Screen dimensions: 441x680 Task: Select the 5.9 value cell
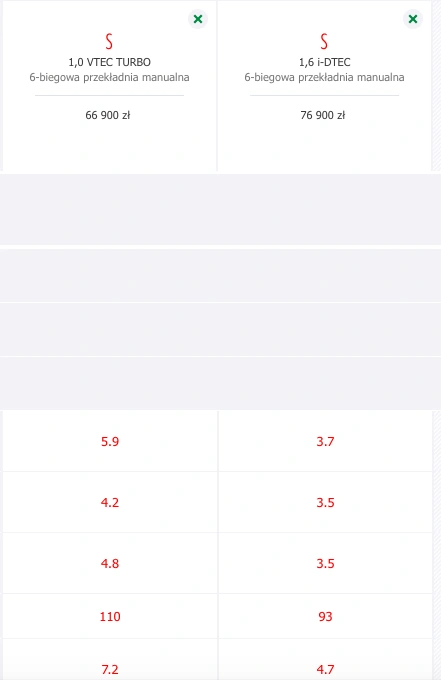point(110,441)
